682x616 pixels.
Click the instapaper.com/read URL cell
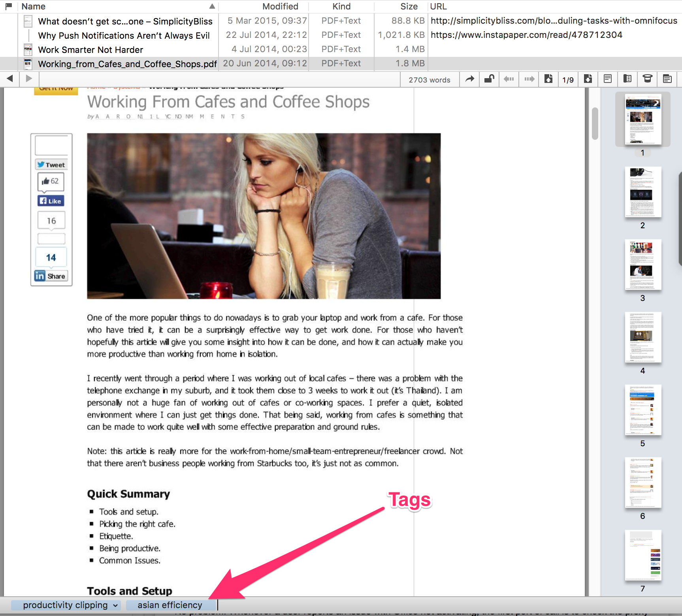tap(526, 35)
